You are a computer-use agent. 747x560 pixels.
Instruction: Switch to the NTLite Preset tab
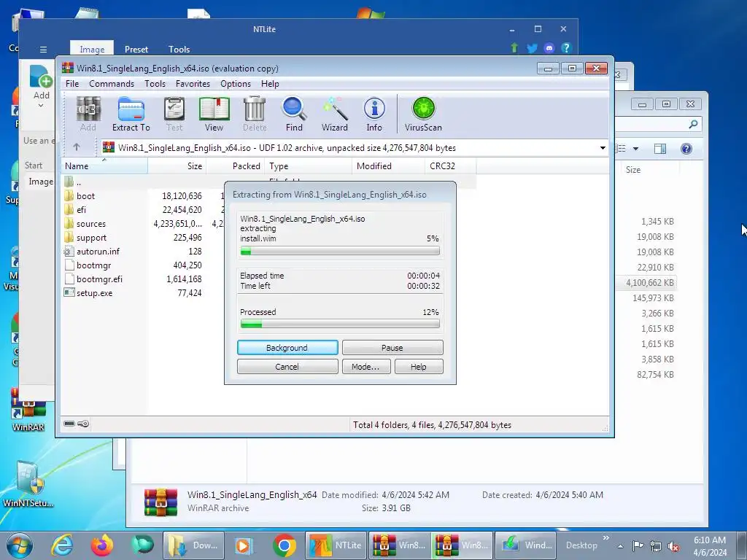(136, 49)
